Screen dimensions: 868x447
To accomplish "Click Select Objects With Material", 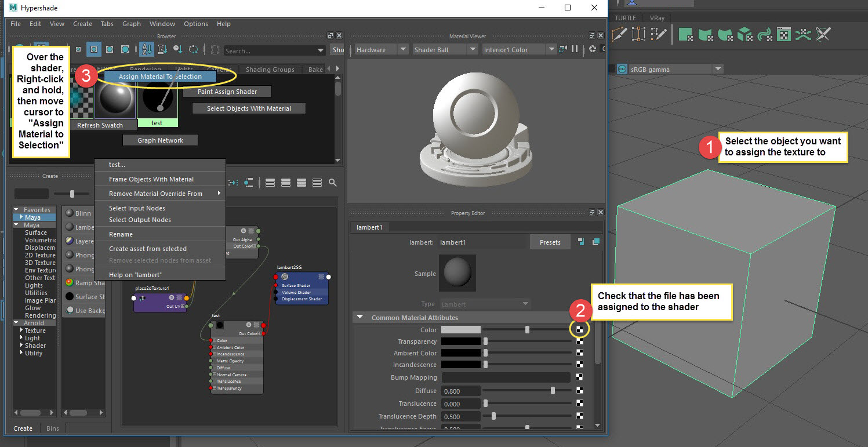I will (x=248, y=108).
